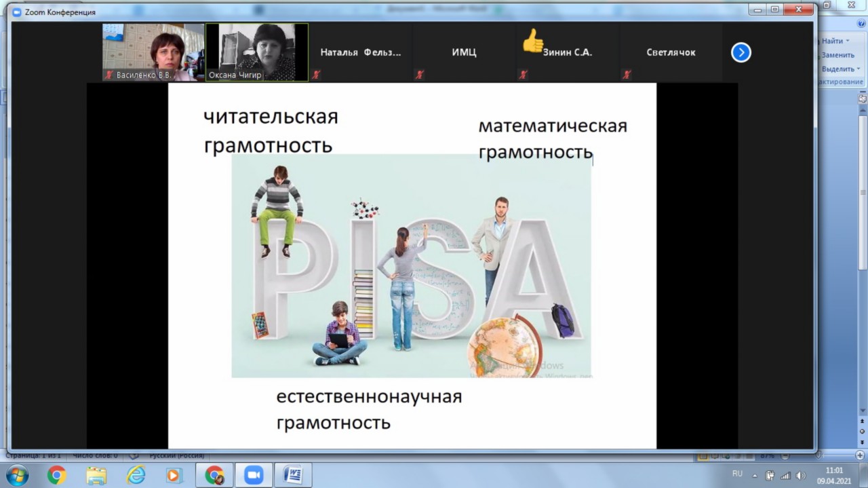
Task: Click the Зинин С.А. participant tile
Action: 567,52
